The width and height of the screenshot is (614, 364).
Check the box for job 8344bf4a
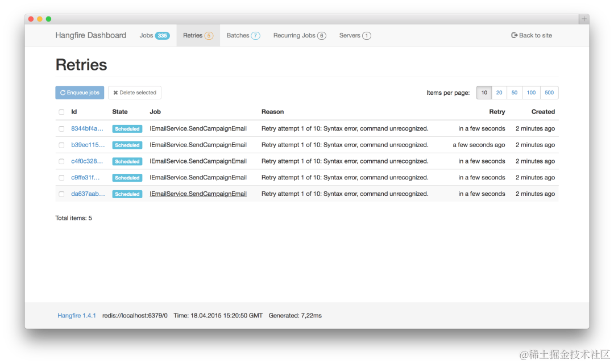point(61,129)
